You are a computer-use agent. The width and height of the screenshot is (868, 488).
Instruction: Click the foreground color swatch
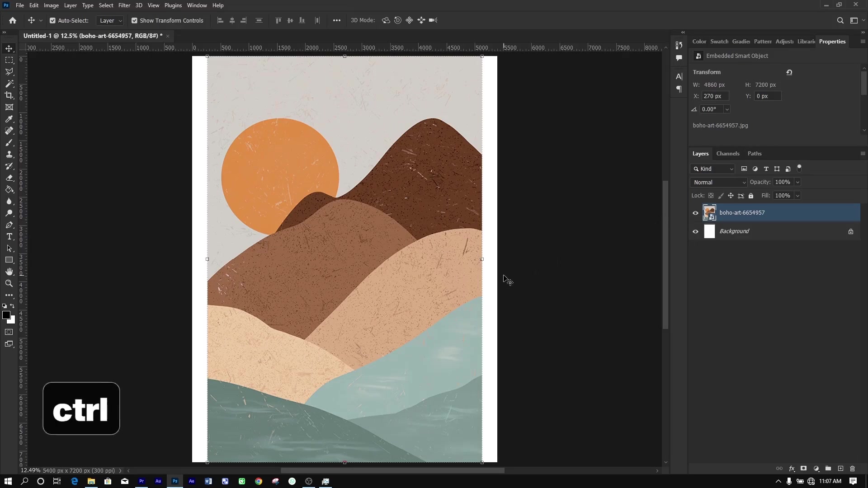[7, 316]
